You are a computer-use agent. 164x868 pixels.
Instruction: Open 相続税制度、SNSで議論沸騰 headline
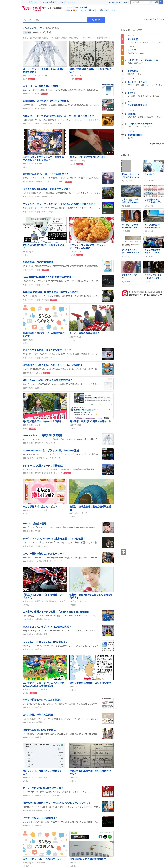(38, 262)
